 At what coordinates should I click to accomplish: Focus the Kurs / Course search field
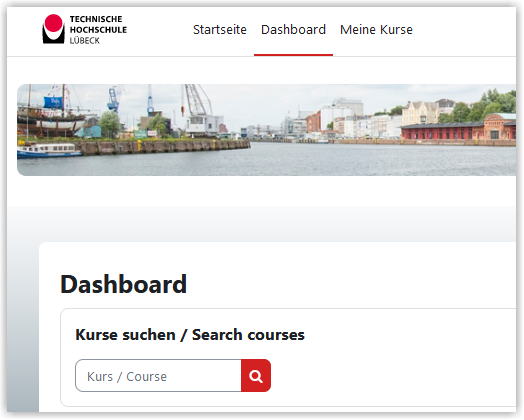tap(158, 376)
